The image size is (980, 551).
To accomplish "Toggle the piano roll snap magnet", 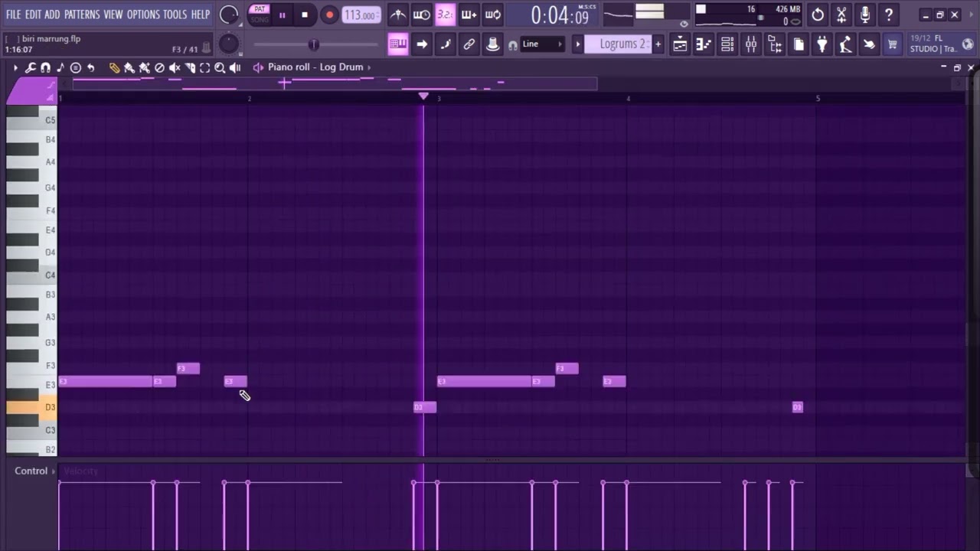I will tap(45, 68).
